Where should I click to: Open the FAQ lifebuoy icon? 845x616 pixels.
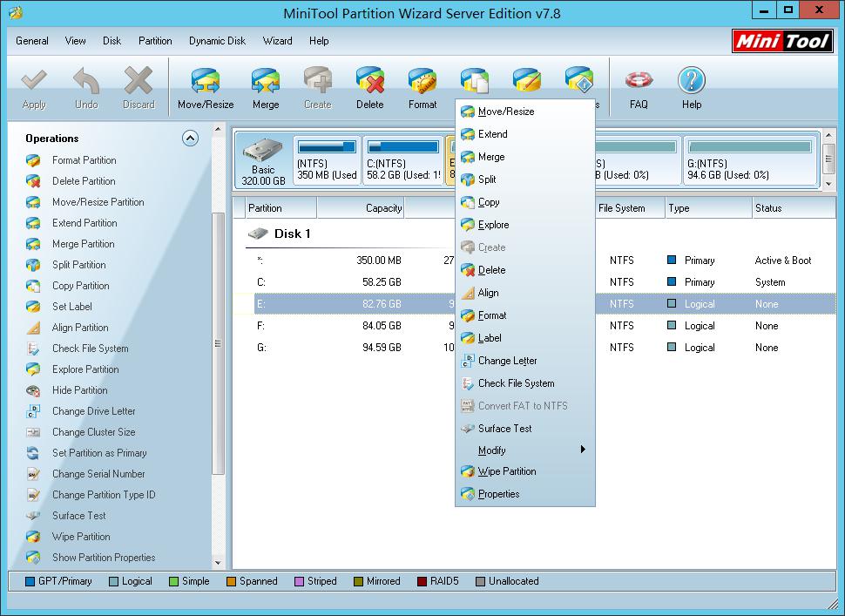(x=639, y=80)
